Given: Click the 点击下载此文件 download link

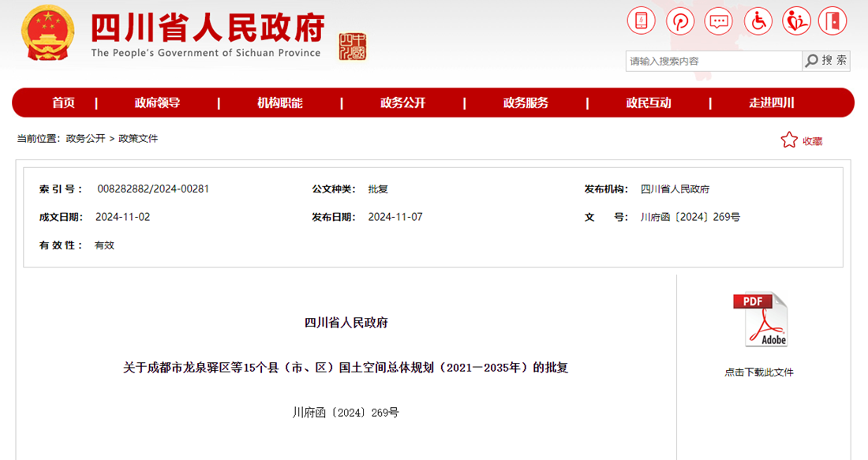Looking at the screenshot, I should click(759, 372).
